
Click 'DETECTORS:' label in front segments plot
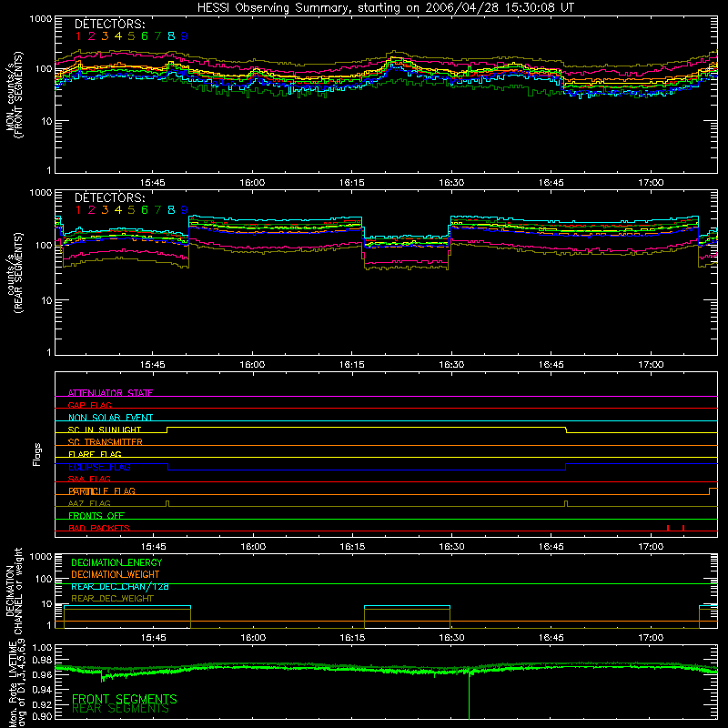[109, 24]
